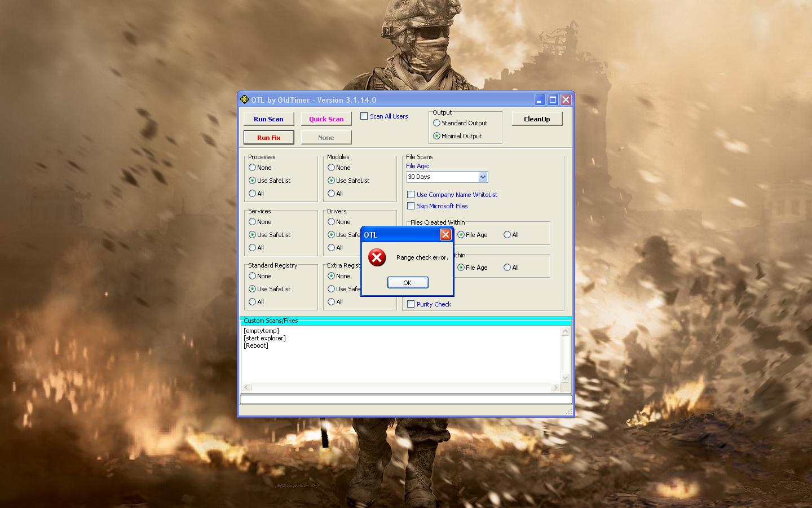Close the OTL by OldTimer main window
The height and width of the screenshot is (508, 812).
point(566,100)
